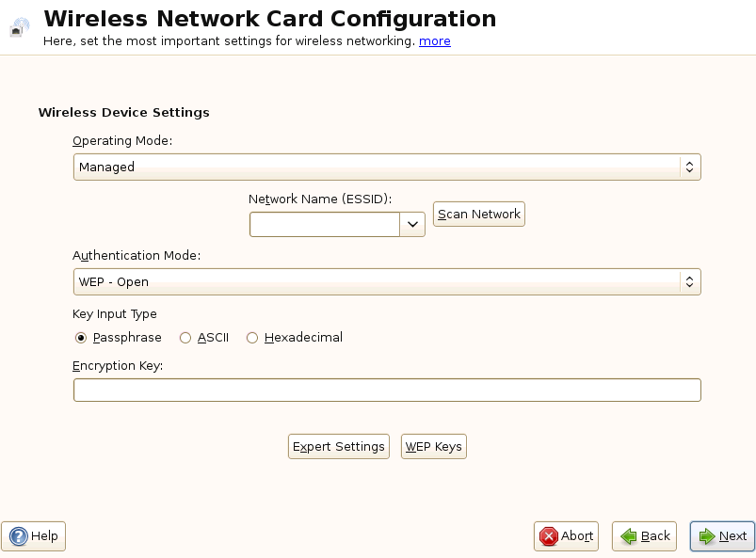Click the Help button label
The height and width of the screenshot is (558, 756).
tap(44, 536)
